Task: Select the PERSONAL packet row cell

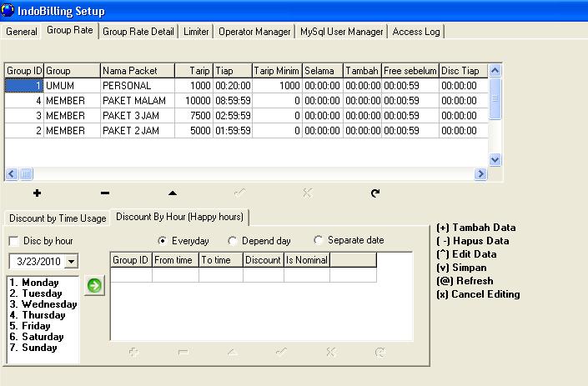Action: (138, 86)
